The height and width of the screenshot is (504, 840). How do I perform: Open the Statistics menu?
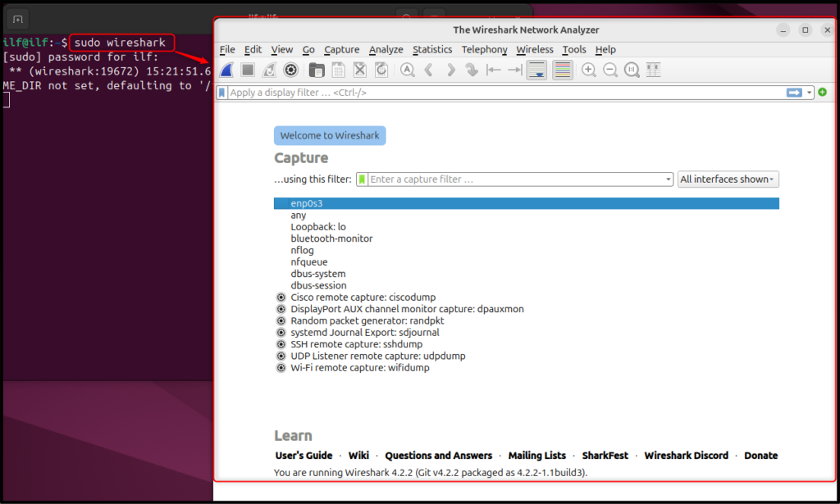point(432,49)
